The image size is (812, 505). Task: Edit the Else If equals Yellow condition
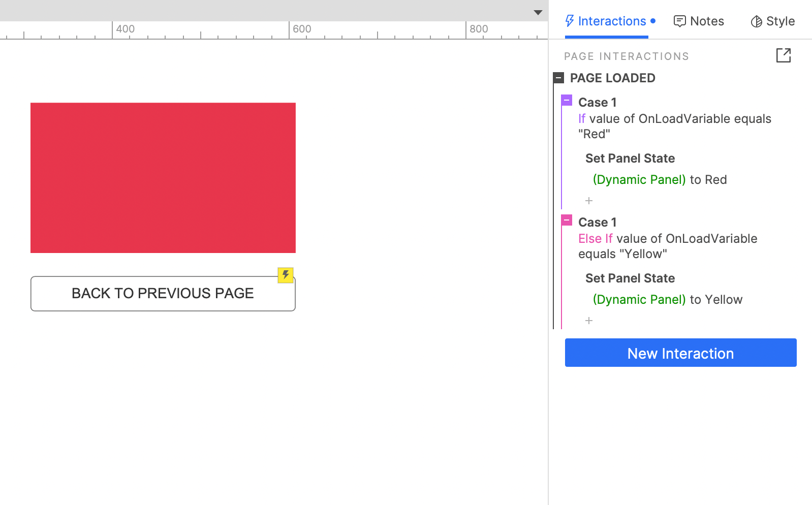coord(668,246)
